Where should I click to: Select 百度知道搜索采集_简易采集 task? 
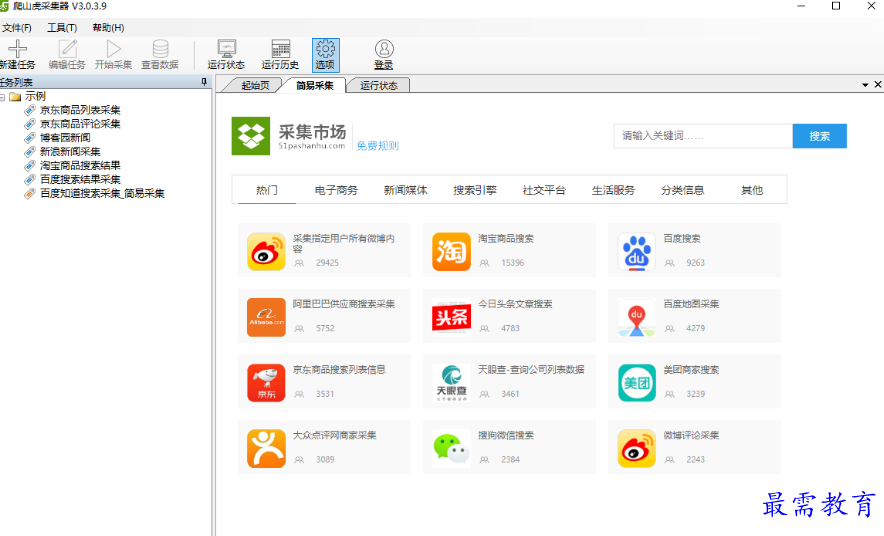[102, 193]
